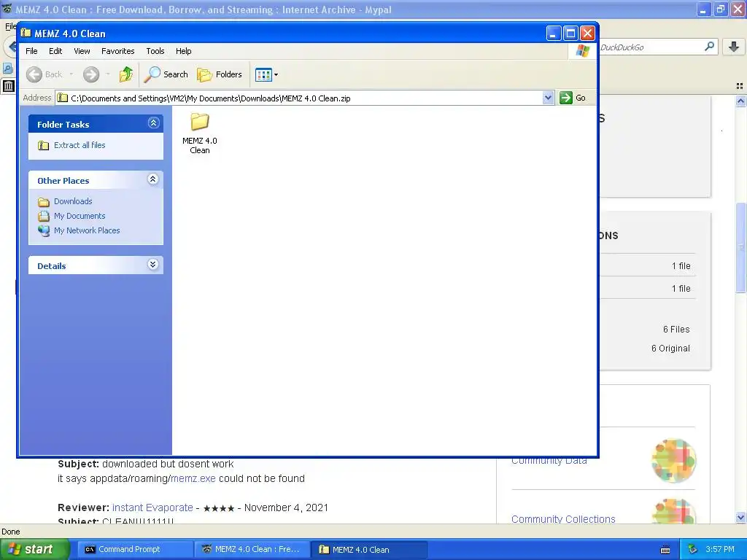Click the zip icon in address bar
The height and width of the screenshot is (560, 747).
[63, 98]
